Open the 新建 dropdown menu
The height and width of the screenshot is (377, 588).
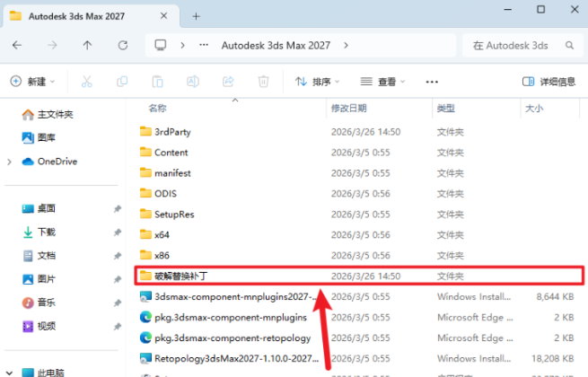32,82
